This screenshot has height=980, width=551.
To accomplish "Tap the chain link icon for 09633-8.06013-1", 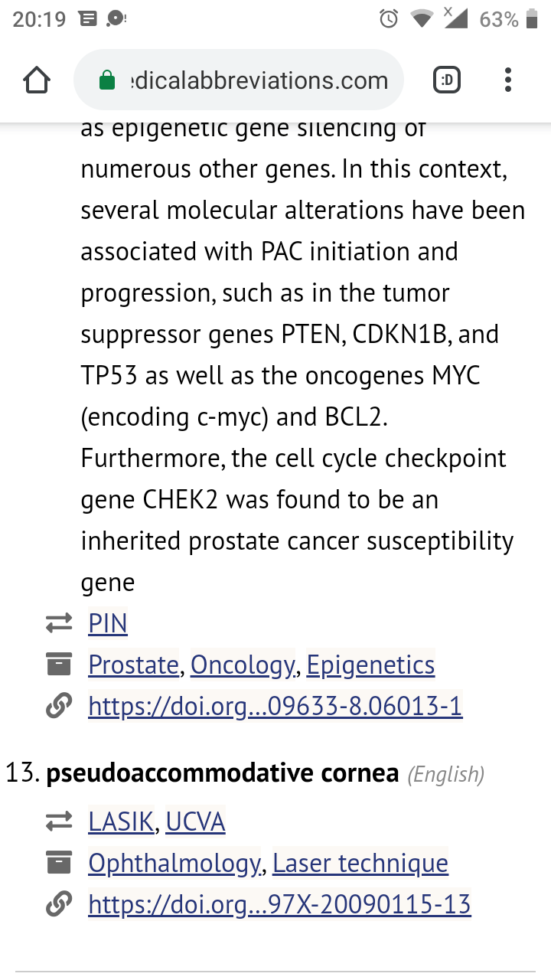I will point(59,706).
